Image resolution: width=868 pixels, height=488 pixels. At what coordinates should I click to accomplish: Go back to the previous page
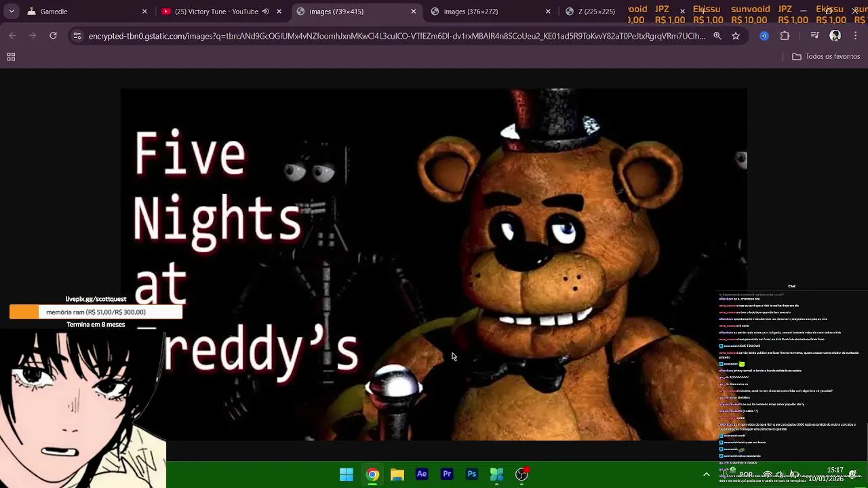click(12, 36)
